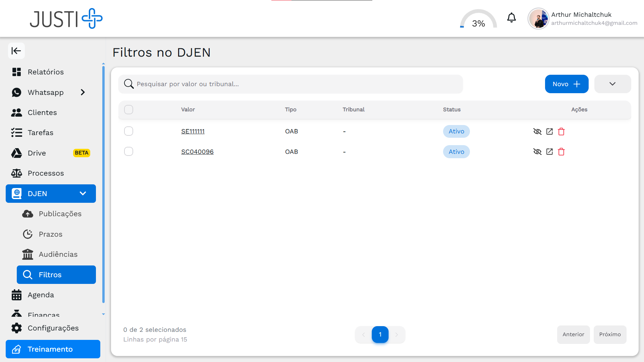Open the SC040096 filter link
The height and width of the screenshot is (362, 644).
pyautogui.click(x=197, y=152)
